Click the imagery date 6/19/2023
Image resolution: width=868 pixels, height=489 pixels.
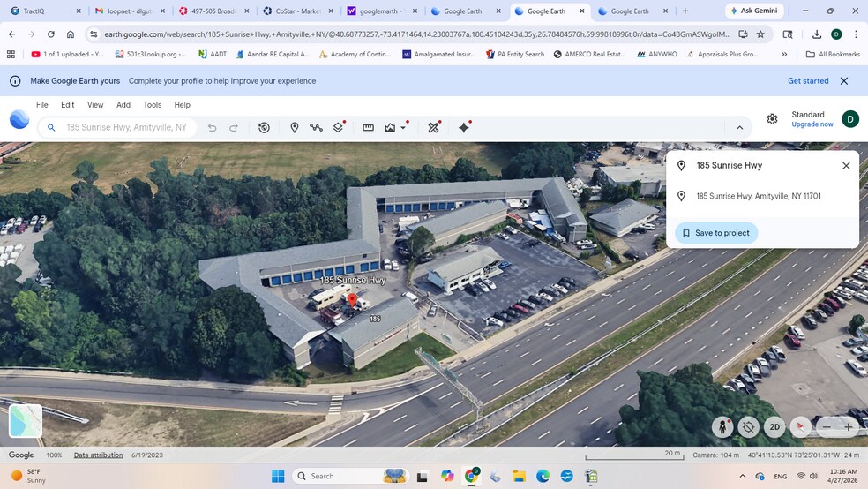coord(147,455)
